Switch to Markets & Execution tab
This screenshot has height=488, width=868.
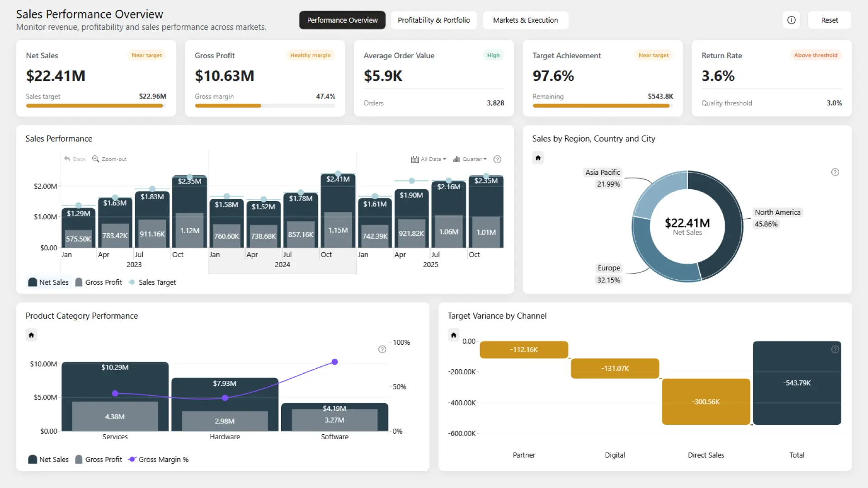pos(525,20)
